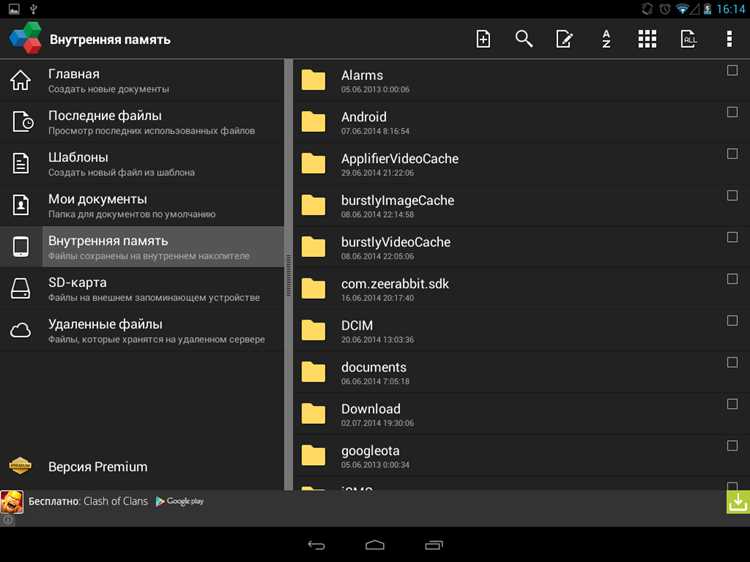
Task: Tick the checkbox next to DCIM folder
Action: click(732, 321)
